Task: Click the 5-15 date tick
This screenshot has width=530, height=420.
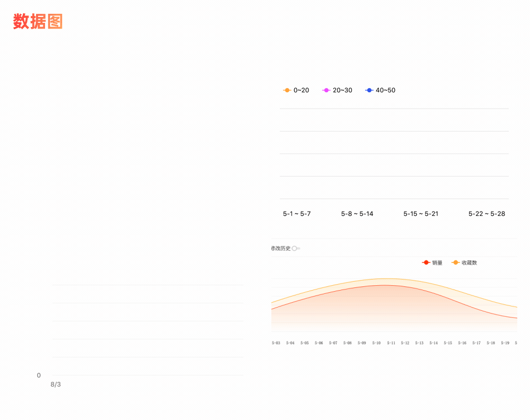Action: click(448, 343)
